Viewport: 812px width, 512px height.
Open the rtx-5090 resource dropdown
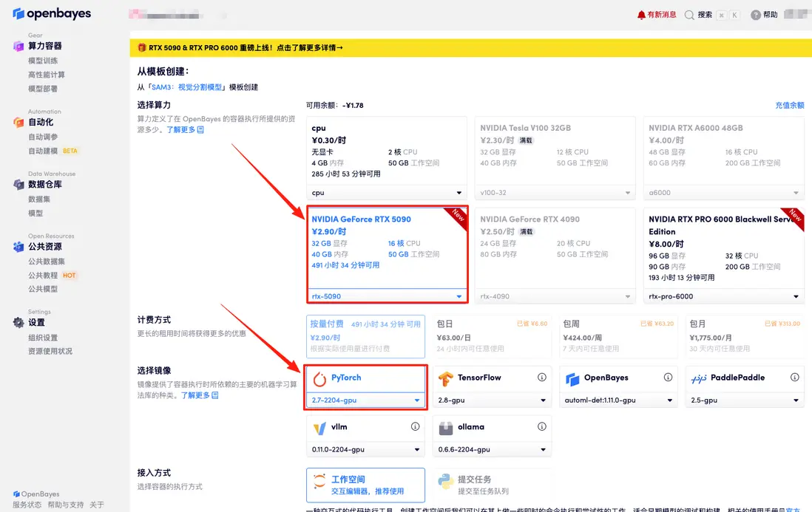386,296
